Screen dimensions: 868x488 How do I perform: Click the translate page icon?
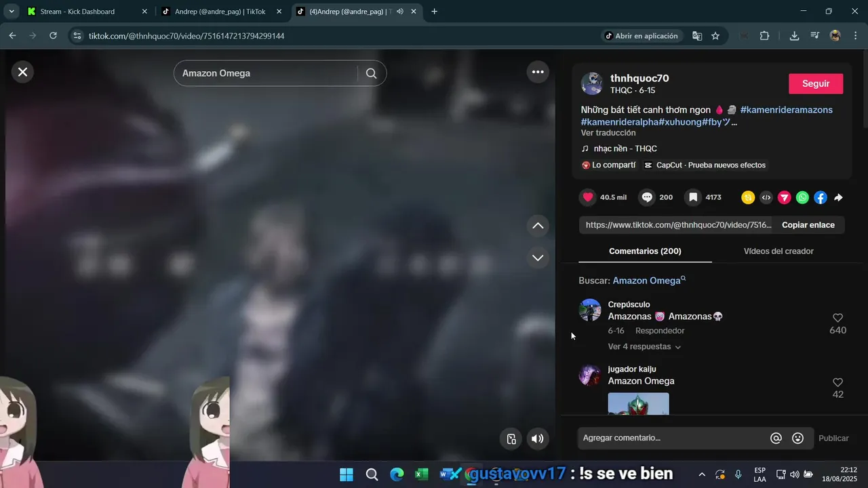click(x=697, y=36)
